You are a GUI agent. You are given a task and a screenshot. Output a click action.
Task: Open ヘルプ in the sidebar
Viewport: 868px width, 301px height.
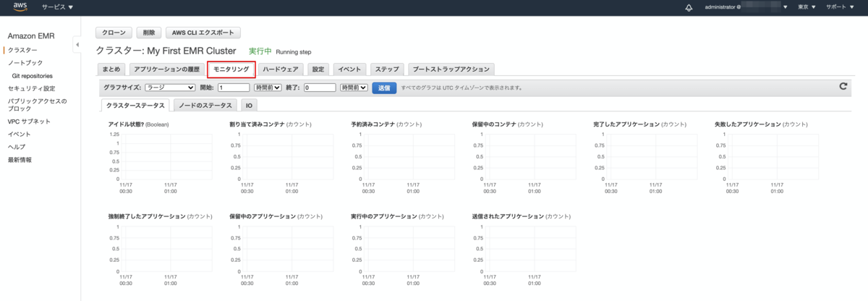point(16,147)
